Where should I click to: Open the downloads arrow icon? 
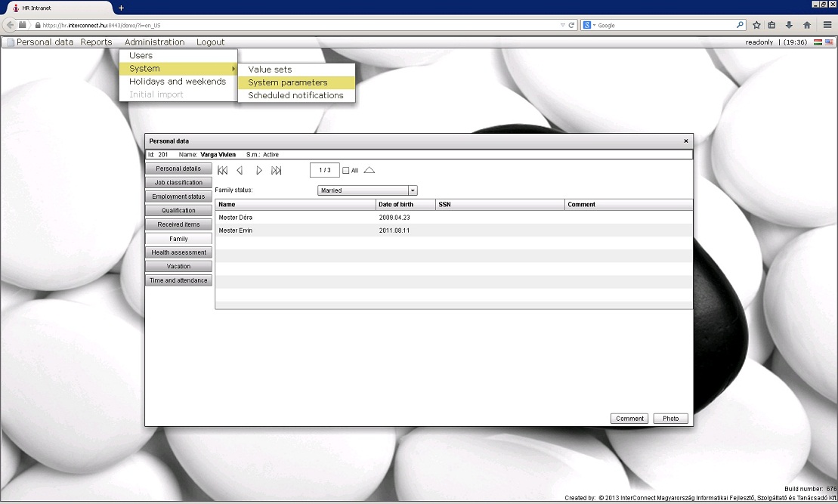[x=789, y=25]
